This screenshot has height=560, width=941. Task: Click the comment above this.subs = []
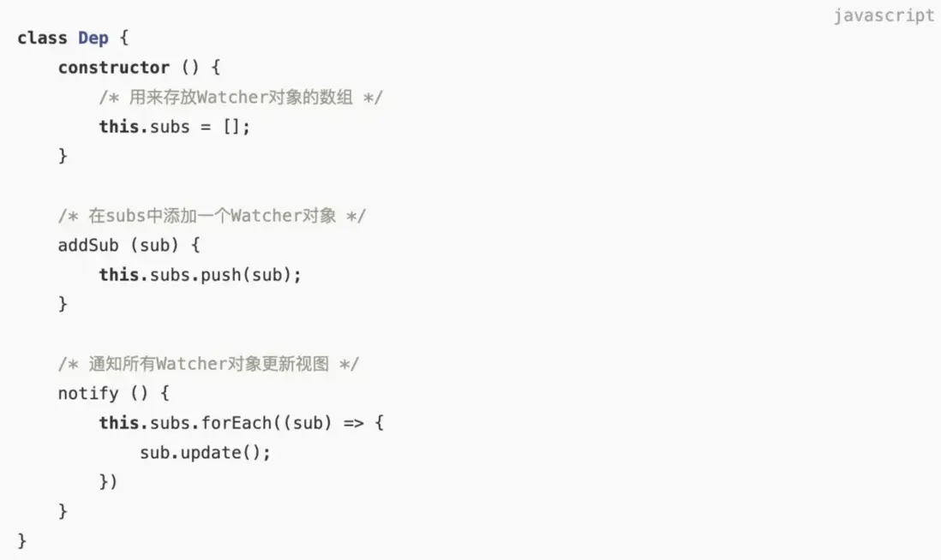click(241, 98)
